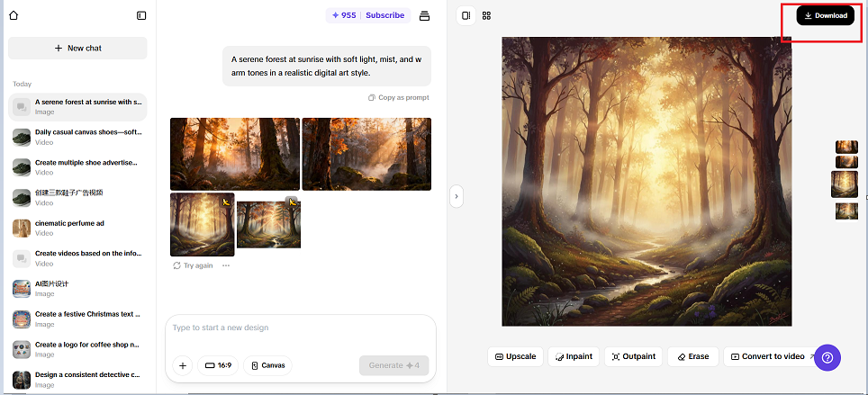The width and height of the screenshot is (868, 395).
Task: Type in the new design prompt field
Action: click(x=300, y=328)
